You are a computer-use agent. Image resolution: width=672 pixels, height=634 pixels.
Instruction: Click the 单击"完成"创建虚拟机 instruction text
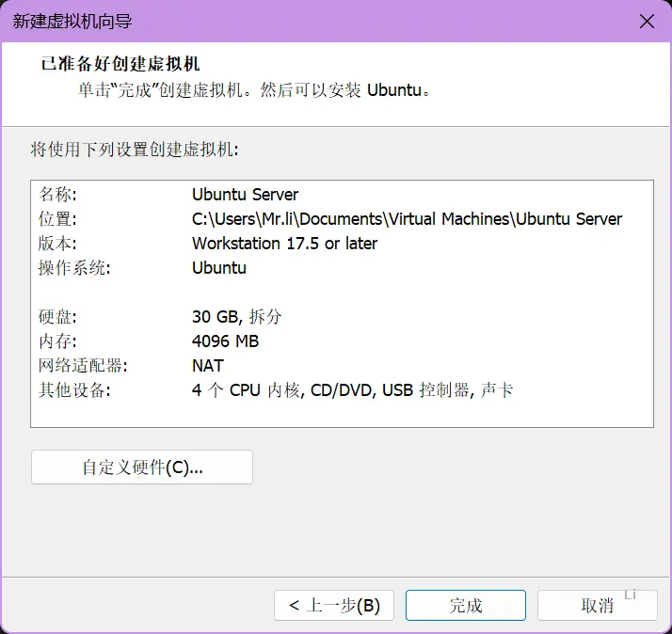click(254, 90)
